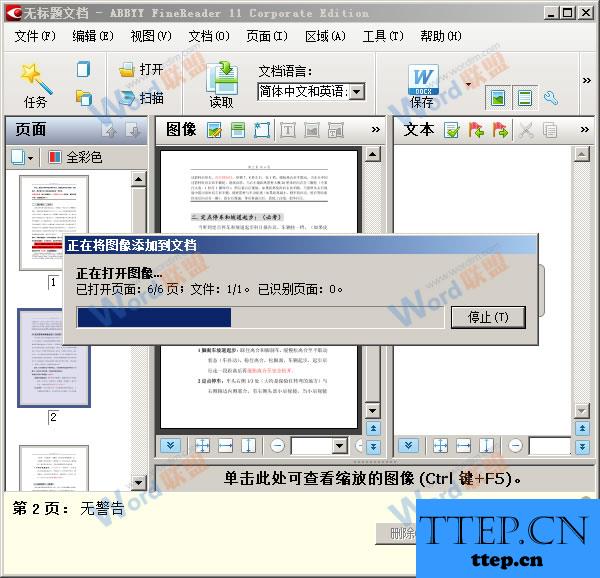Screen dimensions: 600x578
Task: Expand main toolbar overflow chevron
Action: 587,80
